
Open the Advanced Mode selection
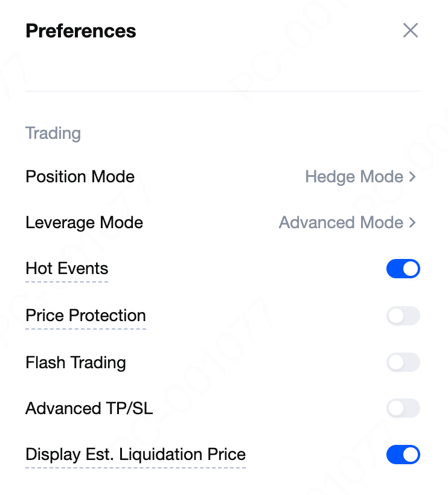tap(341, 223)
